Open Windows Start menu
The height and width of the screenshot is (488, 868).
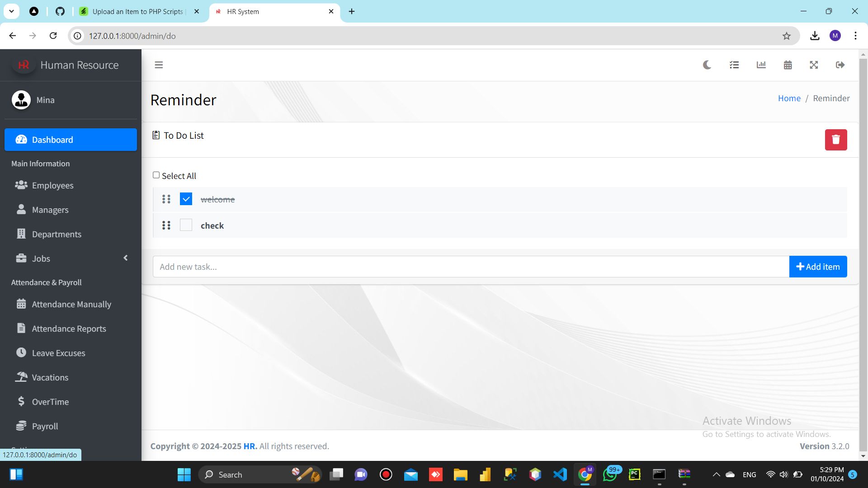tap(184, 474)
